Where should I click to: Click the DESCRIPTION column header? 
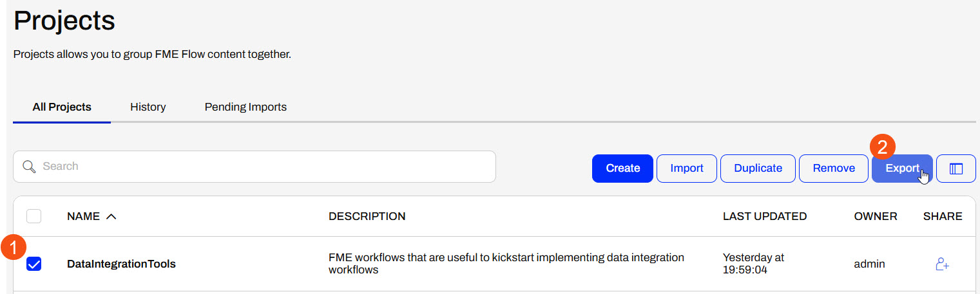click(x=367, y=216)
